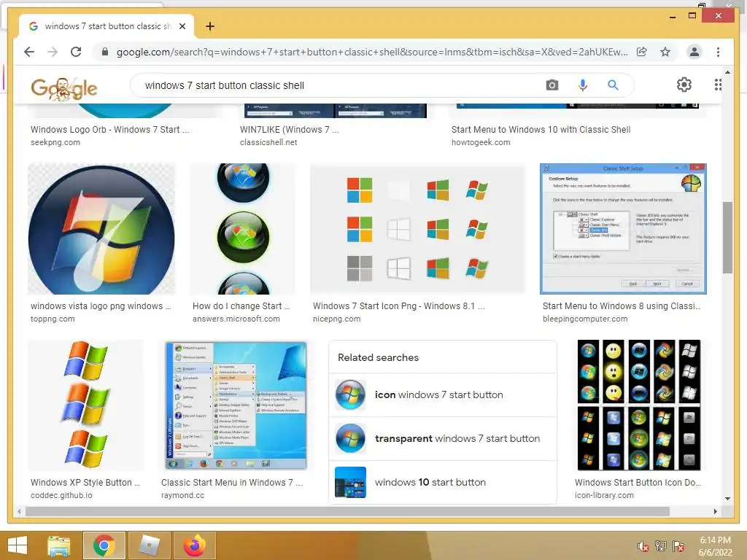Click the vertical scrollbar thumb
Viewport: 747px width, 560px height.
727,238
